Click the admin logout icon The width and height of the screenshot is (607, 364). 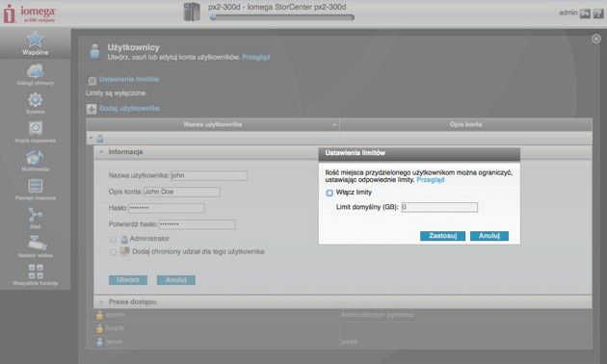(x=585, y=13)
